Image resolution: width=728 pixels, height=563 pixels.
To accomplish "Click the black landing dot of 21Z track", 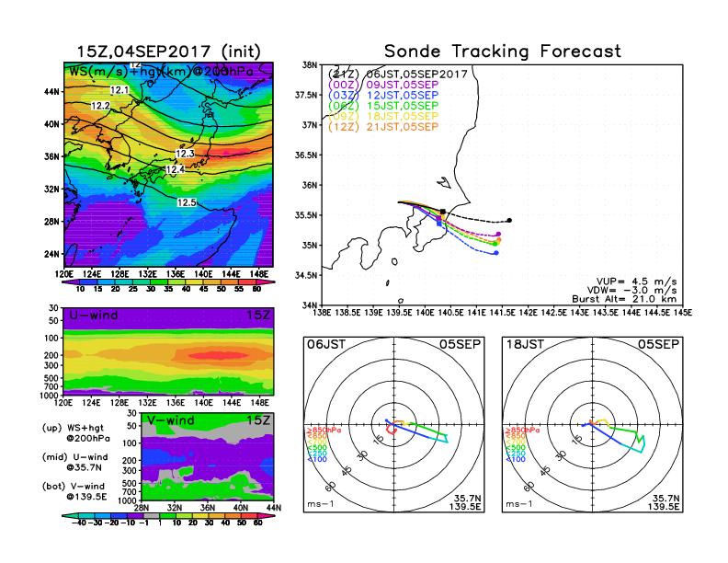I will [x=509, y=221].
